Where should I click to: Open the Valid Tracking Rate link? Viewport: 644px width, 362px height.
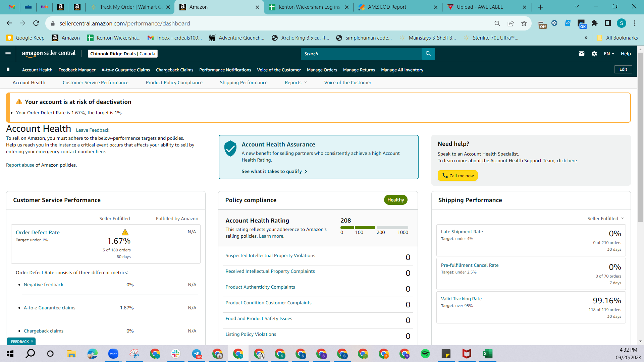point(461,299)
